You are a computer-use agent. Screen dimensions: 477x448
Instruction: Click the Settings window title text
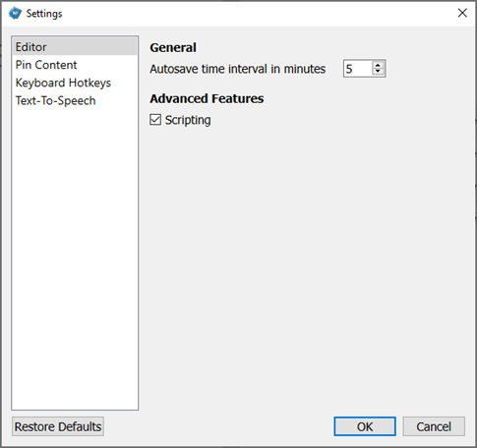(x=44, y=14)
